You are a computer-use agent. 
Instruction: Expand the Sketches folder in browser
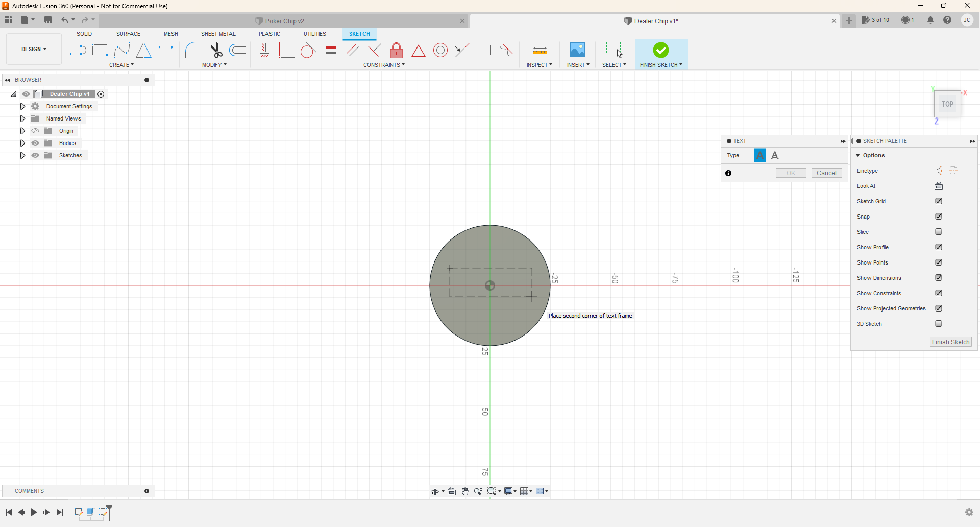(x=22, y=155)
